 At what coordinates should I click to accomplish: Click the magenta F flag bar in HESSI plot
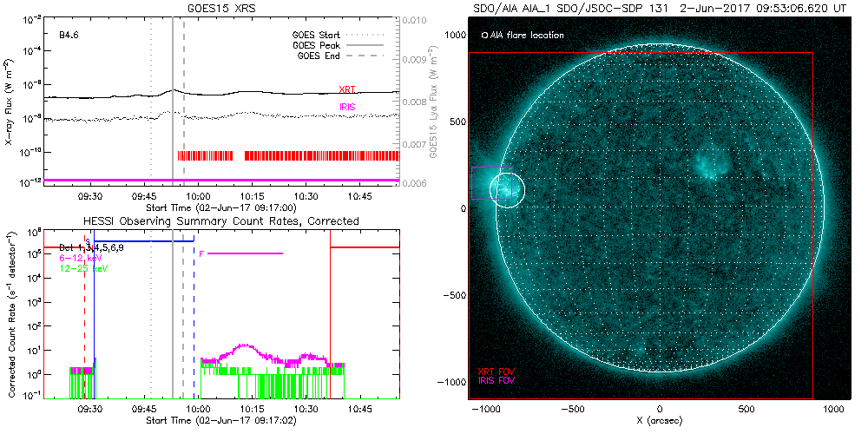(246, 253)
